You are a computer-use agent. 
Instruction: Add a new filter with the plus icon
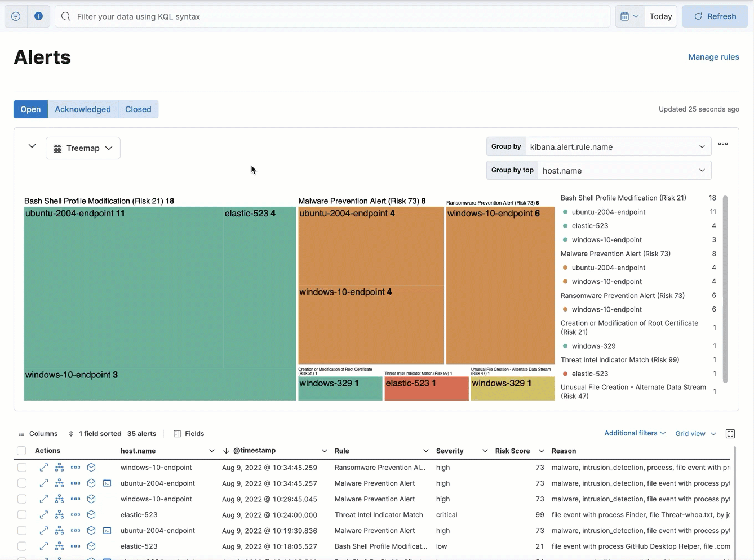(x=38, y=16)
